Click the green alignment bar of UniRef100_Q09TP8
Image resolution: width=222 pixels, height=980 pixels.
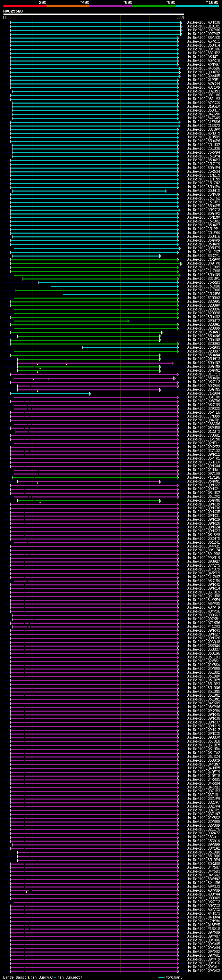pos(96,264)
